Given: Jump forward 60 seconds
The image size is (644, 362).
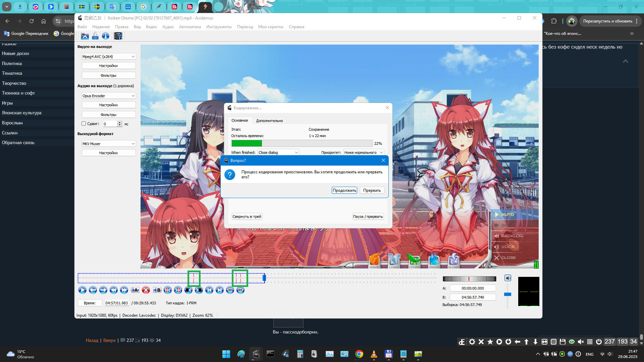Looking at the screenshot, I should pyautogui.click(x=240, y=290).
